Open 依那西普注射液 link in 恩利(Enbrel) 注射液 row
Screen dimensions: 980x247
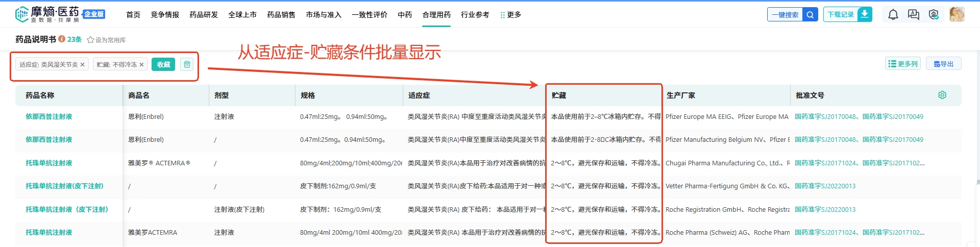point(49,116)
